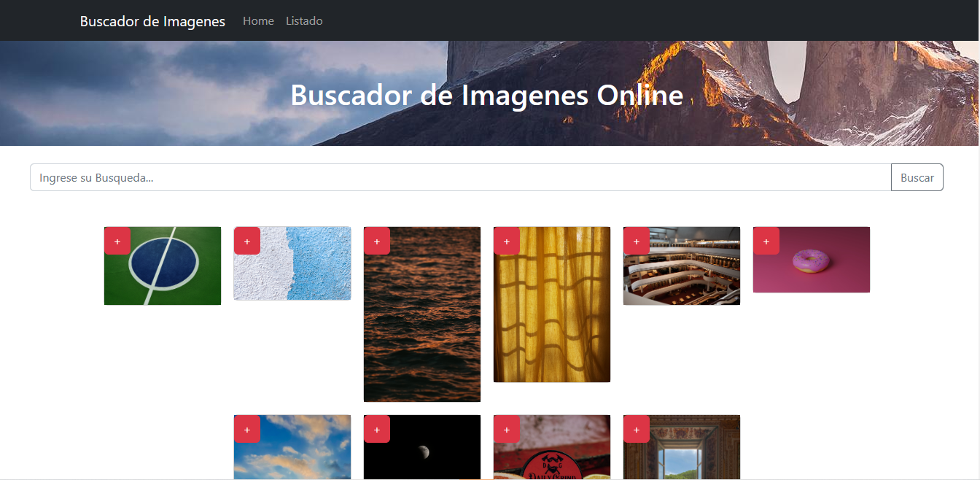Image resolution: width=980 pixels, height=480 pixels.
Task: Click the Buscador de Imagenes brand link
Action: pos(152,21)
